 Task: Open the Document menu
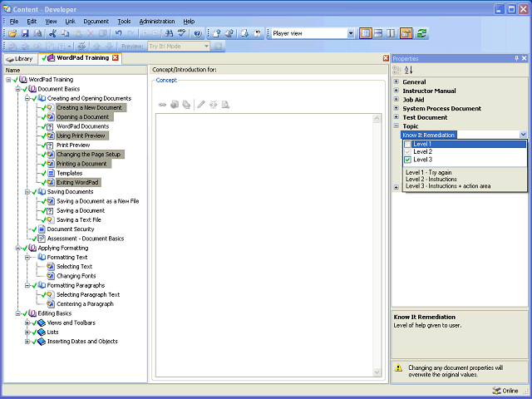click(96, 22)
